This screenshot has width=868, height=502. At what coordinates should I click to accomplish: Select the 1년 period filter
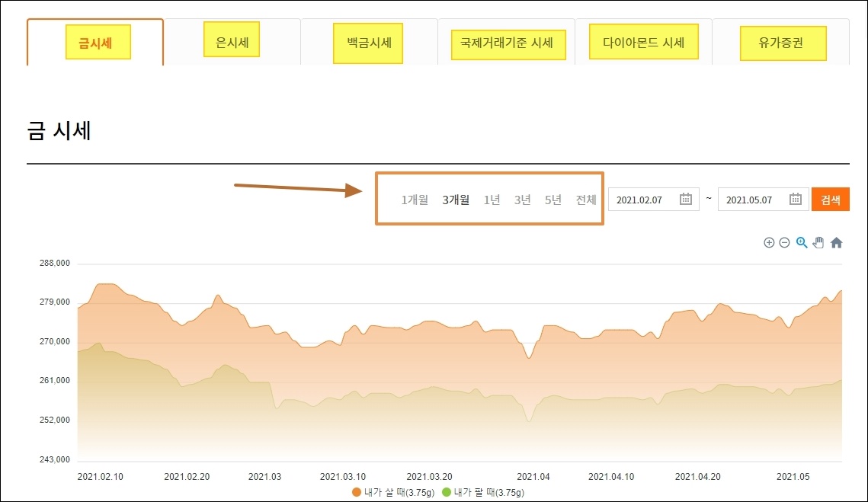coord(492,200)
